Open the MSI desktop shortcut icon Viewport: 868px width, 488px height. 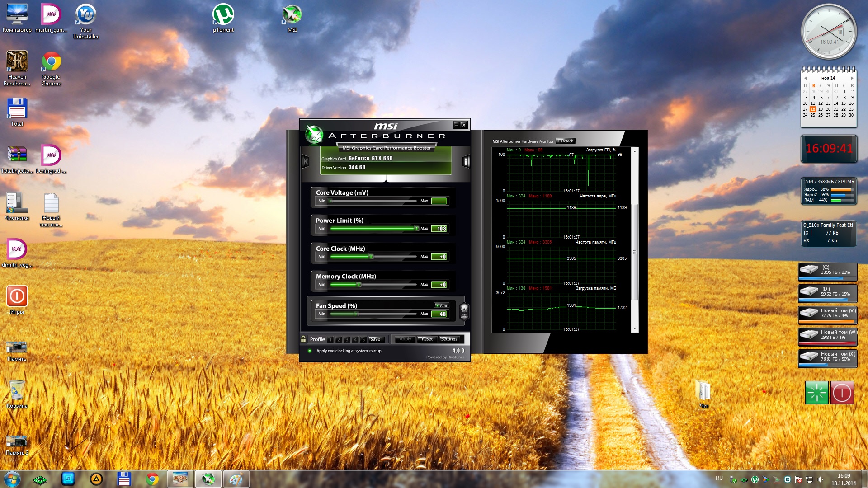292,15
